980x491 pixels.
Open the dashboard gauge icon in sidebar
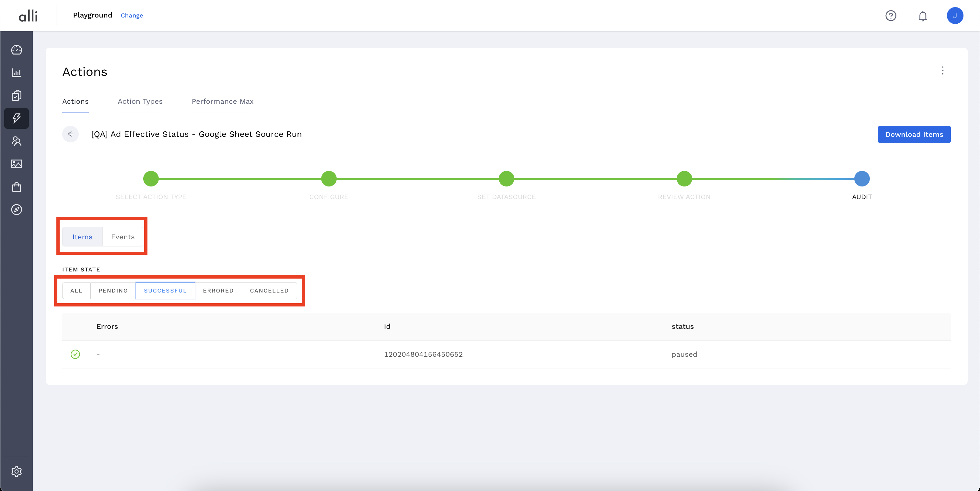[x=16, y=50]
